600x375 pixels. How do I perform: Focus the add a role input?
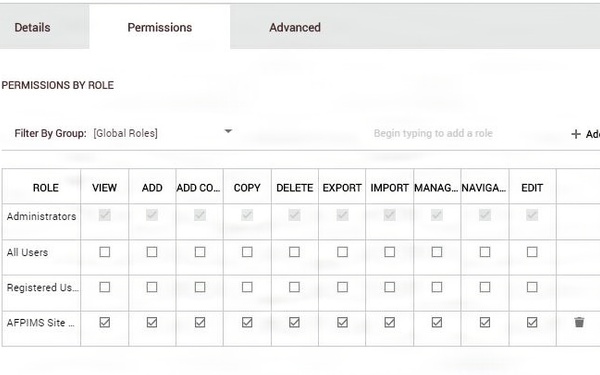pos(433,133)
